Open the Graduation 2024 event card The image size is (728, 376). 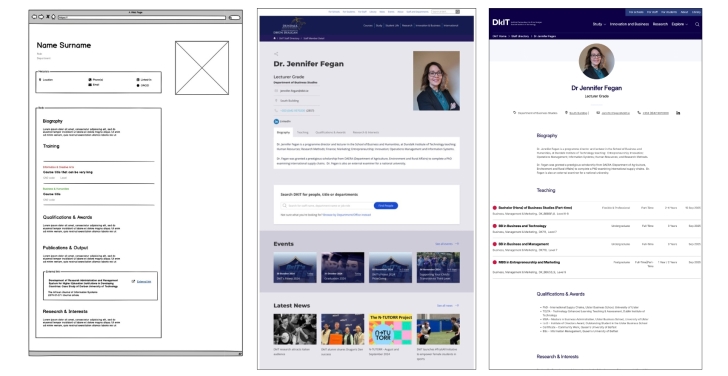pyautogui.click(x=343, y=267)
